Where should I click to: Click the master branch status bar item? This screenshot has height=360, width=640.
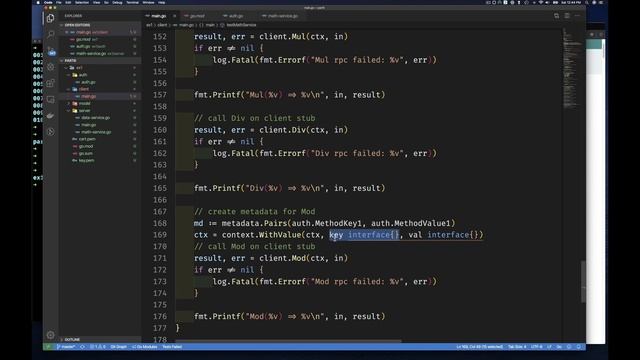click(x=66, y=347)
